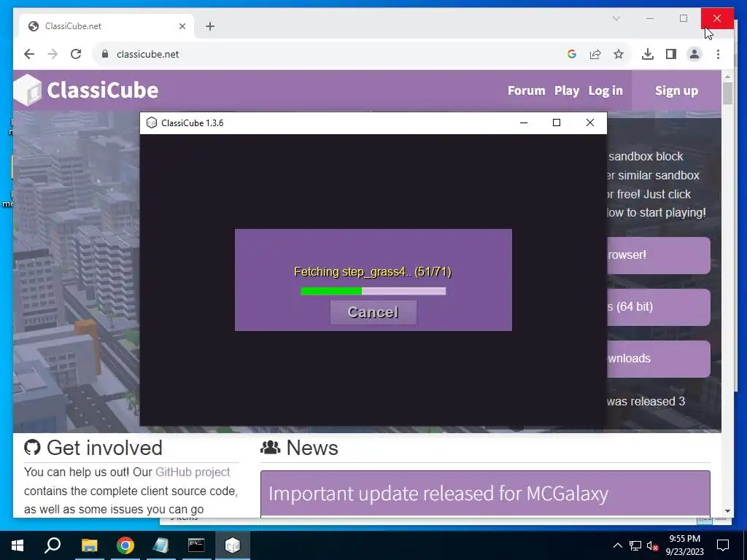The height and width of the screenshot is (560, 747).
Task: Click the play in browser button
Action: coord(659,255)
